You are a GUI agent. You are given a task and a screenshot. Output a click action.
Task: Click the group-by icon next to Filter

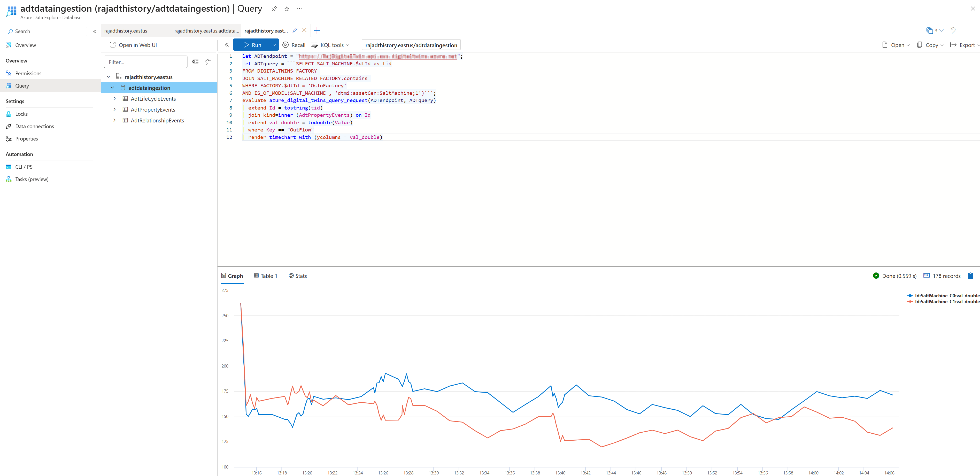195,61
